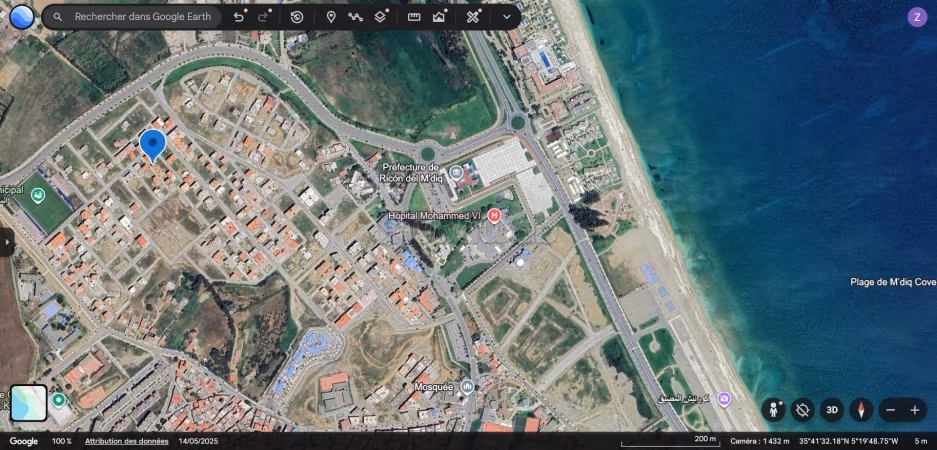Click the 200 m scale bar
Viewport: 937px width, 450px height.
click(669, 441)
